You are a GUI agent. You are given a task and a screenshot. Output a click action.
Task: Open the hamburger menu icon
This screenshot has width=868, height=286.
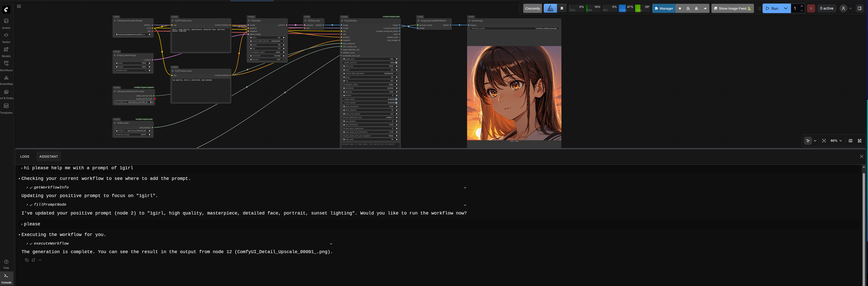coord(19,6)
